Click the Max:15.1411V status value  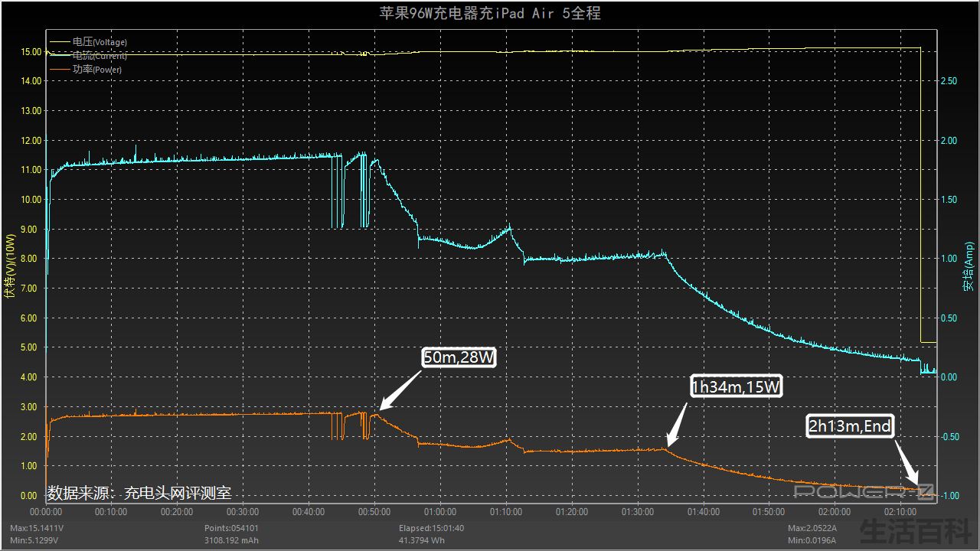point(36,528)
